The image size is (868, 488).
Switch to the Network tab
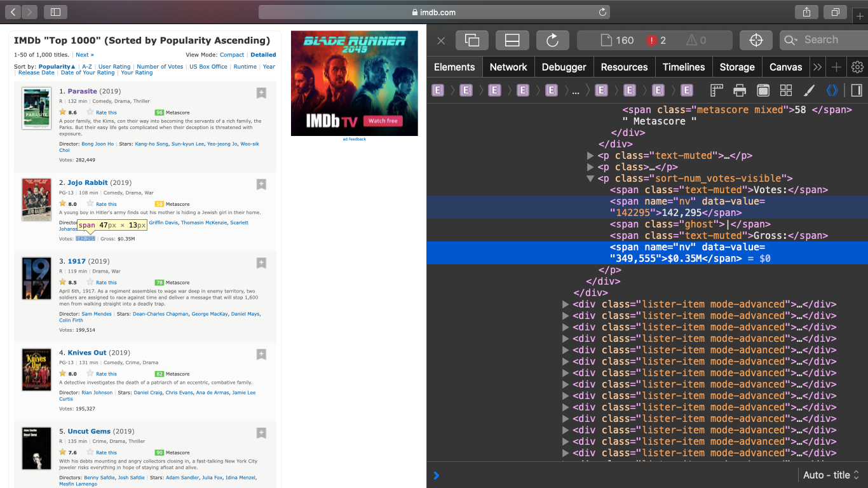(508, 67)
